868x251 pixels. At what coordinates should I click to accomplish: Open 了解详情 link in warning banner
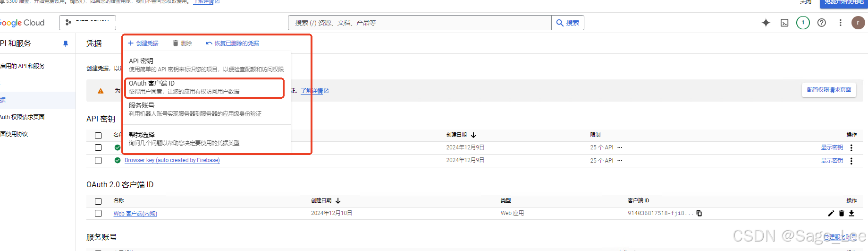point(314,91)
